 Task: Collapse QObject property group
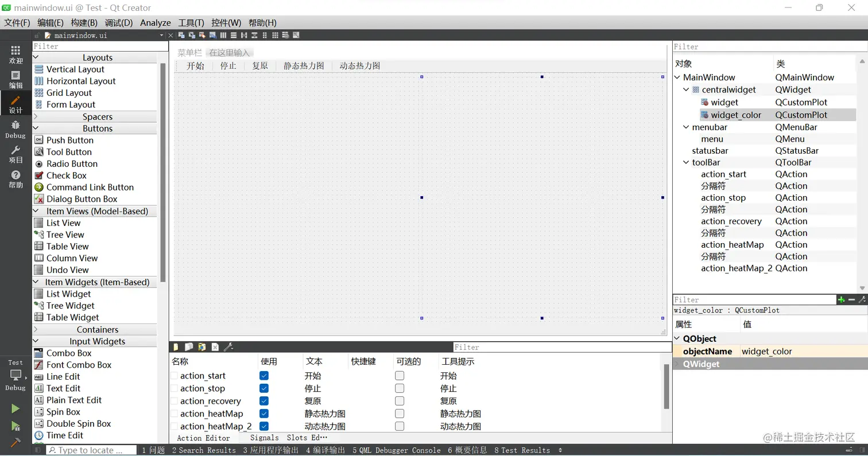point(677,338)
